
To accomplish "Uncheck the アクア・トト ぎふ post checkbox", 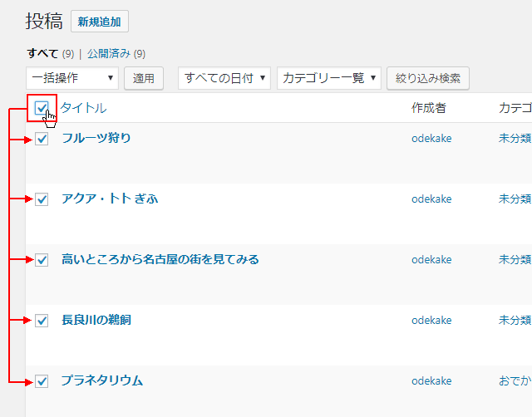I will point(42,199).
